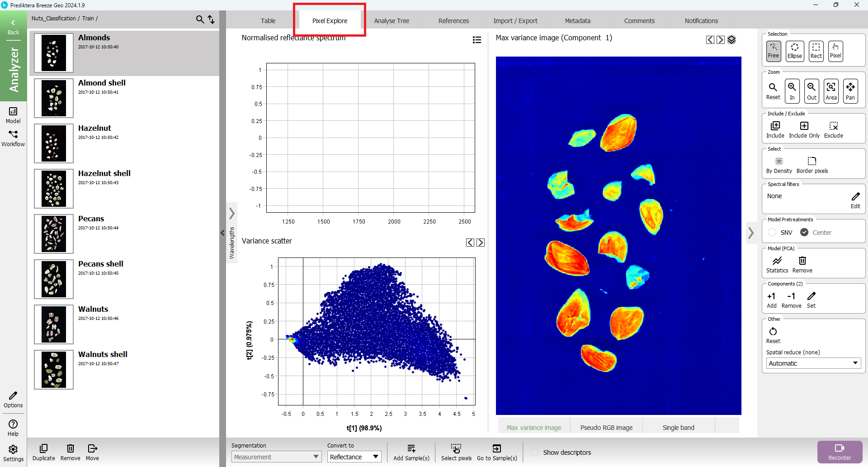Screen dimensions: 868x467
Task: Open PCA model Statistics
Action: [x=777, y=264]
